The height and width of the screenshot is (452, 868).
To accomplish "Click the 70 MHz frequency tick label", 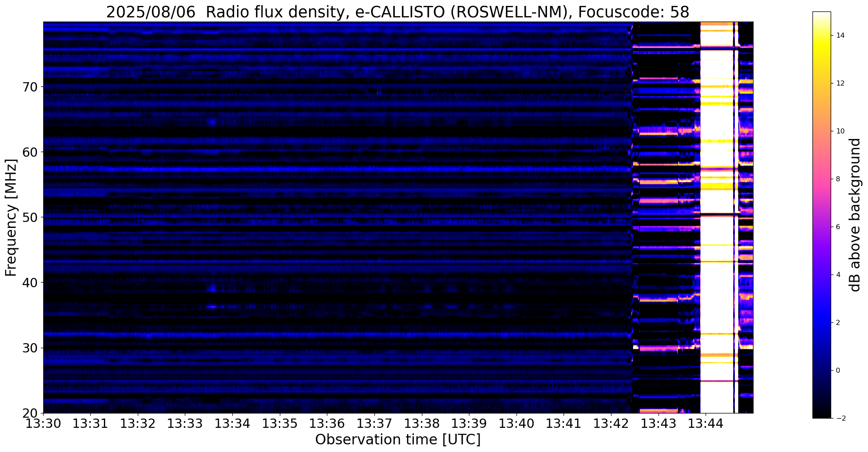I will pos(31,87).
